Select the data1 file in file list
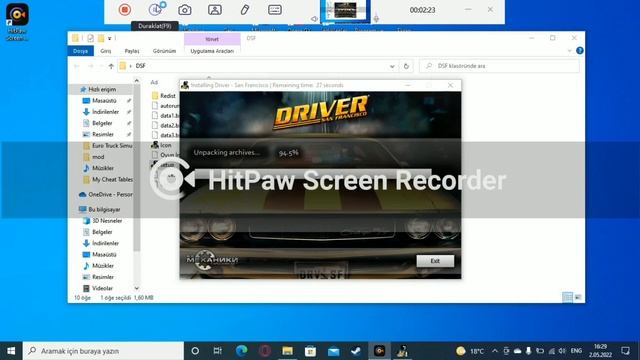Viewport: 640px width, 360px height. 169,116
